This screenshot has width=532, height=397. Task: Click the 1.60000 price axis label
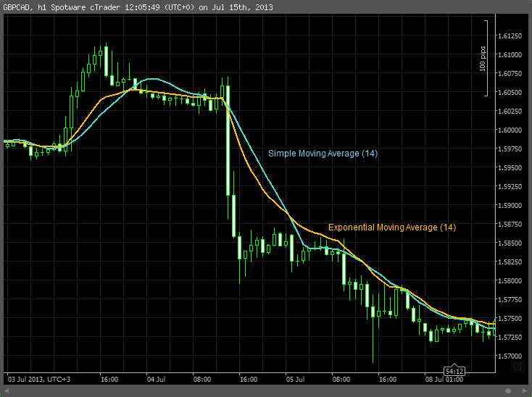(511, 130)
